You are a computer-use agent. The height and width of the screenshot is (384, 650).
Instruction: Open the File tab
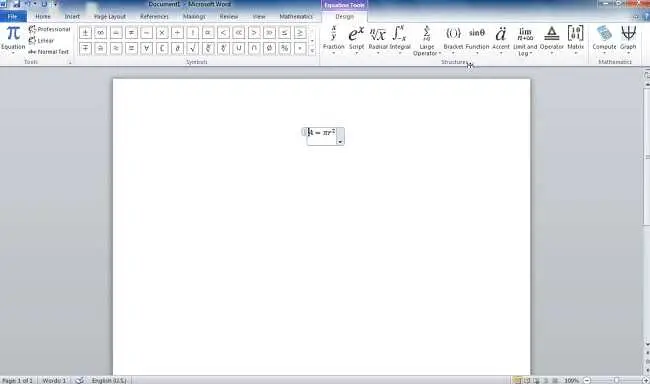click(13, 17)
